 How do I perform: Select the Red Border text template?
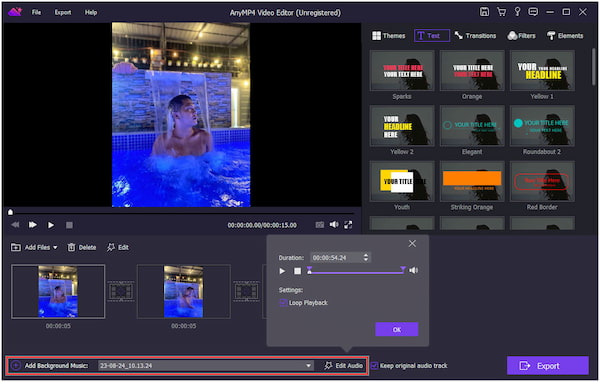[542, 181]
